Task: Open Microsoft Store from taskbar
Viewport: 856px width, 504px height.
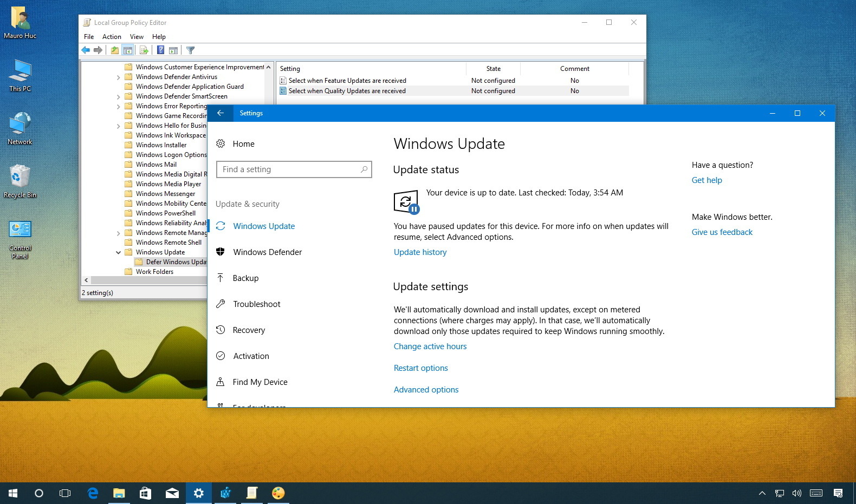Action: (146, 493)
